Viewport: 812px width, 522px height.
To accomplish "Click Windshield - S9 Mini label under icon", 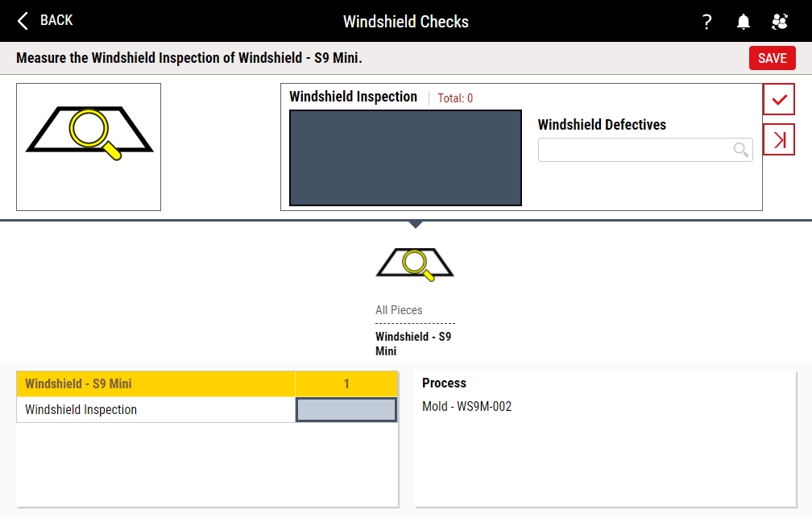I will point(413,343).
